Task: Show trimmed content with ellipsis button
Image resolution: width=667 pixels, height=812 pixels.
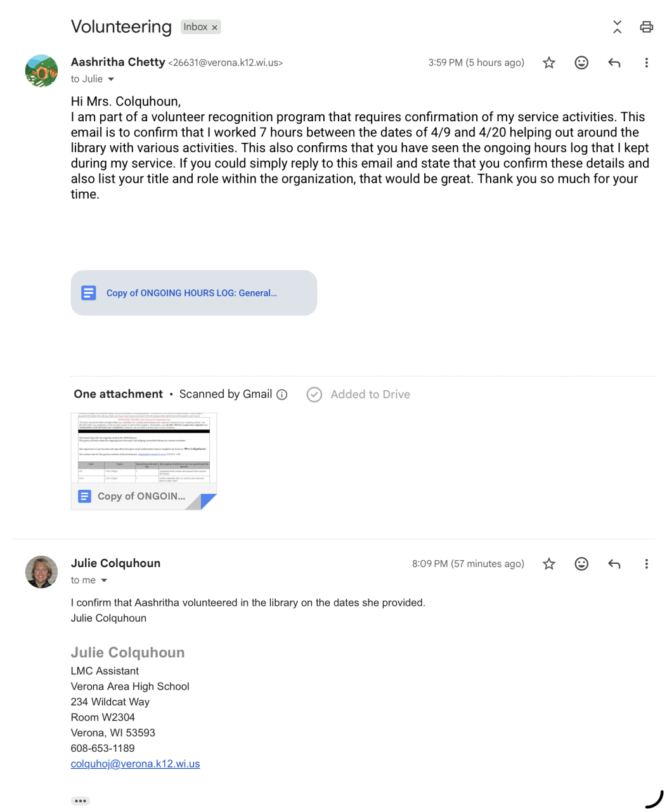Action: [81, 801]
